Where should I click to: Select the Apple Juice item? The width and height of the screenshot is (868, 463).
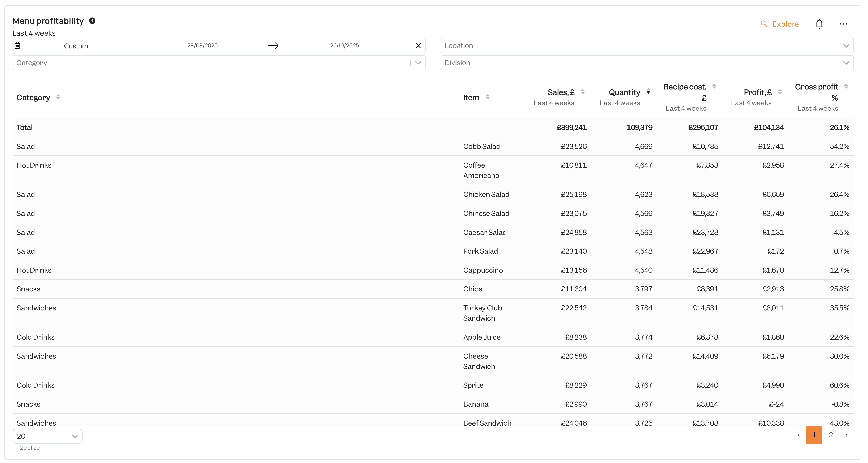point(482,337)
